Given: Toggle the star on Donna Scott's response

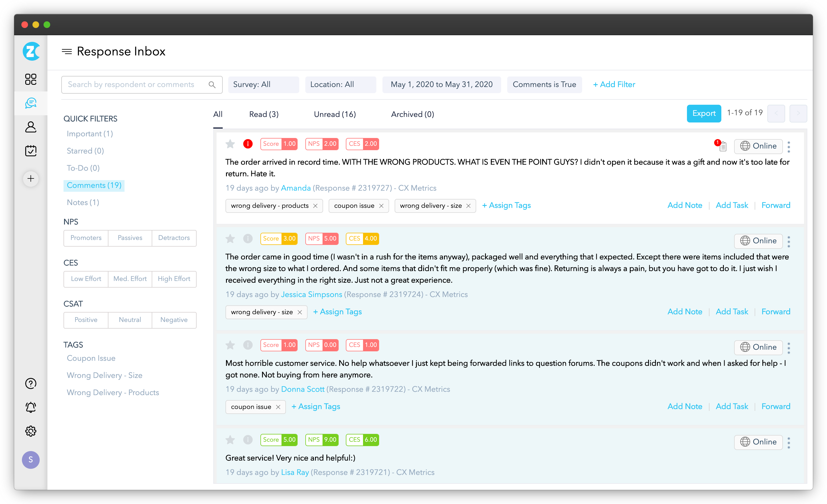Looking at the screenshot, I should coord(230,345).
